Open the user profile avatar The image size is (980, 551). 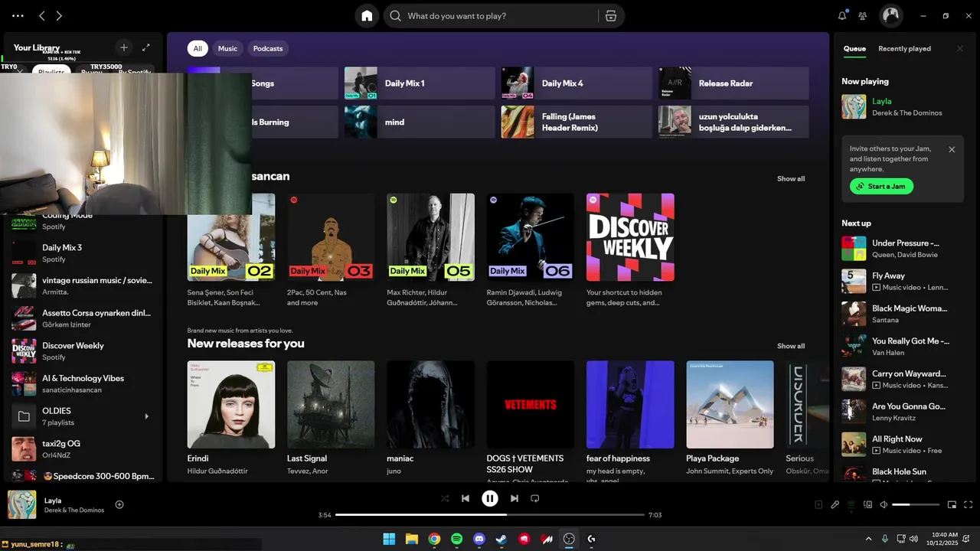(891, 15)
